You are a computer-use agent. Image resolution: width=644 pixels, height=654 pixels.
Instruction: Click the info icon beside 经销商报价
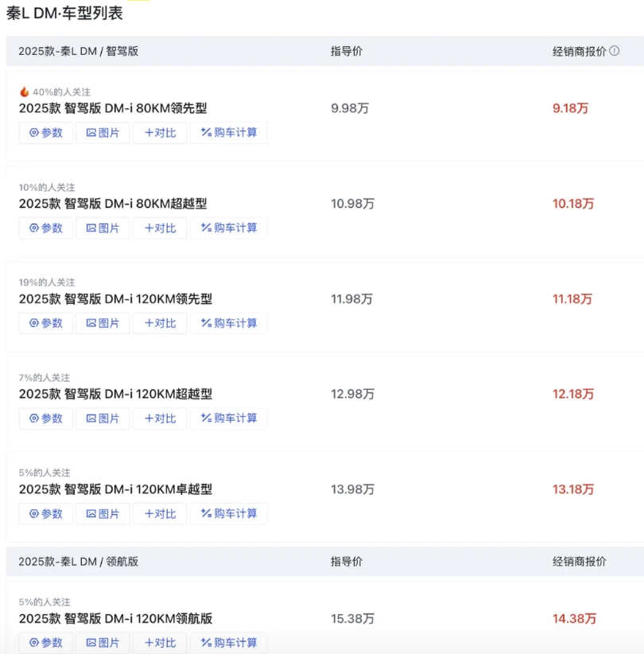[614, 51]
